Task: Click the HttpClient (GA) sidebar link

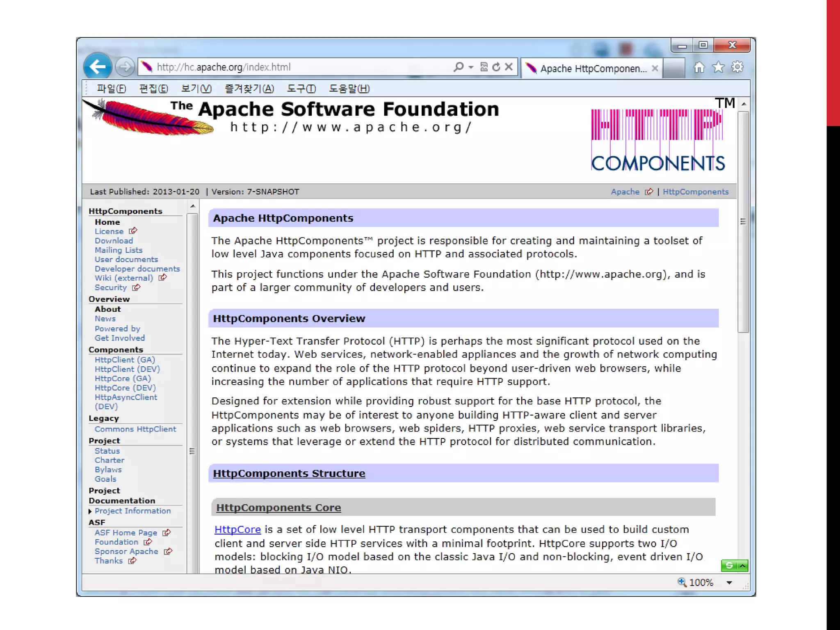Action: (x=125, y=360)
